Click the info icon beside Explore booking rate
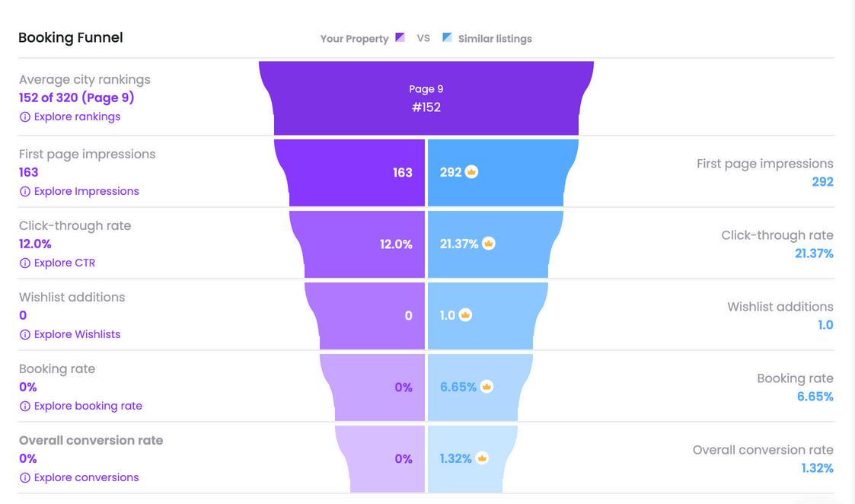The image size is (855, 504). (25, 407)
